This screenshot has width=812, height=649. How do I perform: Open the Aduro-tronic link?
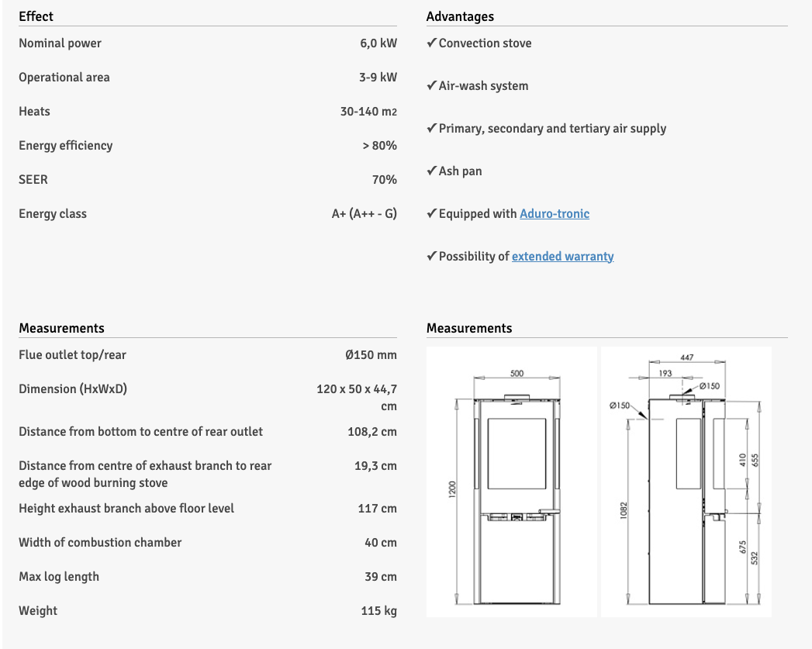click(555, 213)
